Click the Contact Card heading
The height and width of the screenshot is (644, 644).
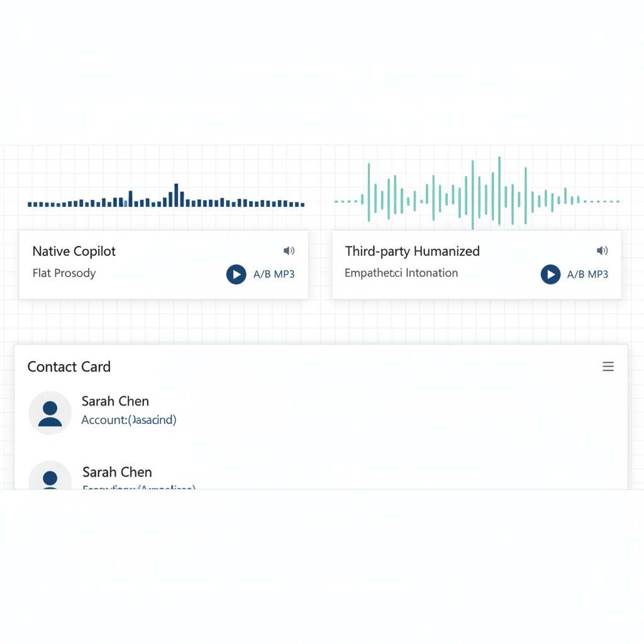(69, 367)
